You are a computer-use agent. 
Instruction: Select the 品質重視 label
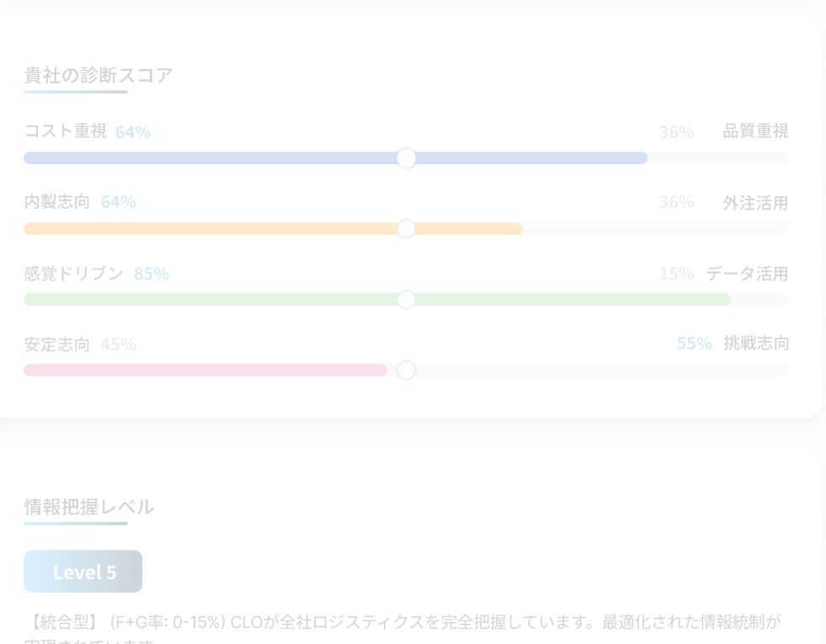click(755, 130)
